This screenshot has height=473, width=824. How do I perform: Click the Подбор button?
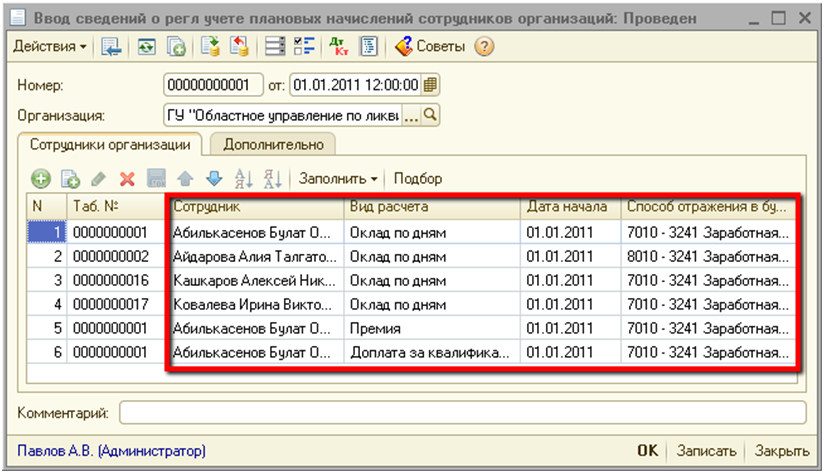(417, 179)
